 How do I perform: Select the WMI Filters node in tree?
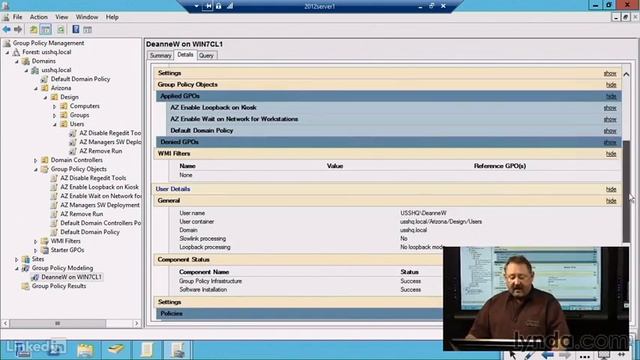[65, 241]
